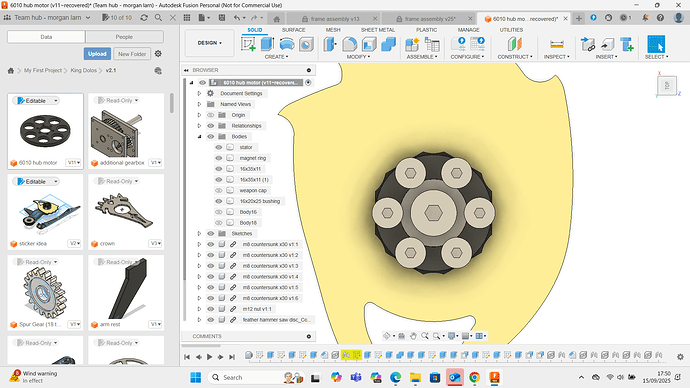Open the DESIGN workspace dropdown
The width and height of the screenshot is (690, 388).
(209, 43)
